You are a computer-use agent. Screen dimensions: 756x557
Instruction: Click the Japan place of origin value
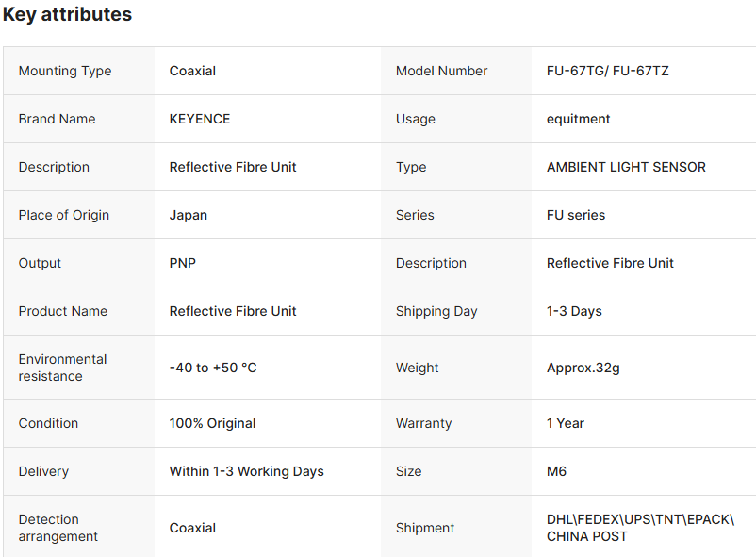pos(189,215)
